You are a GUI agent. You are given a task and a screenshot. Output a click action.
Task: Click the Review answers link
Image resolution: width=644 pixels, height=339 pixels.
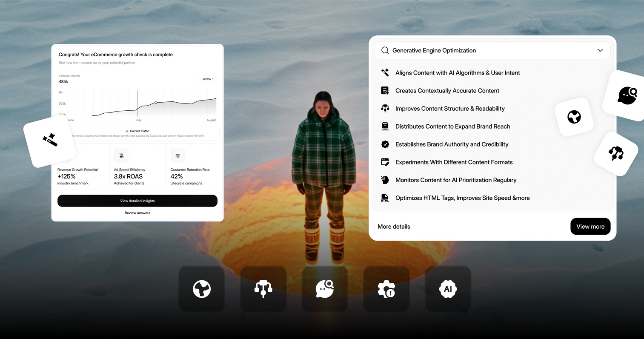(137, 213)
